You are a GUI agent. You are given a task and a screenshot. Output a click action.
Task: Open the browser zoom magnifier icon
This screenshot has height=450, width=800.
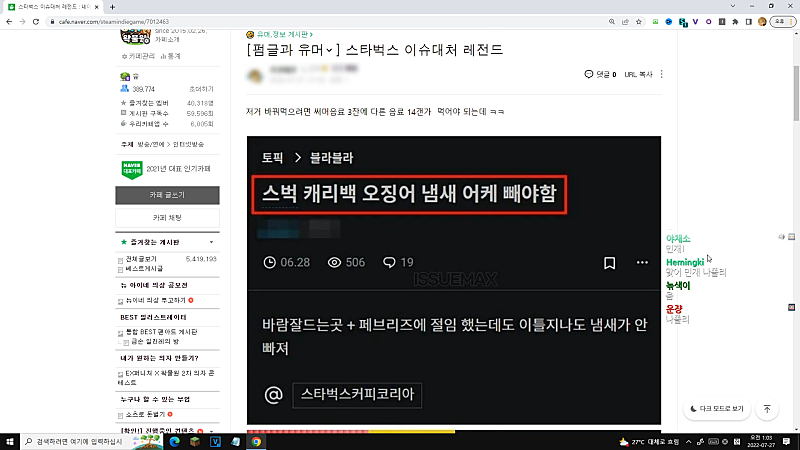coord(612,22)
